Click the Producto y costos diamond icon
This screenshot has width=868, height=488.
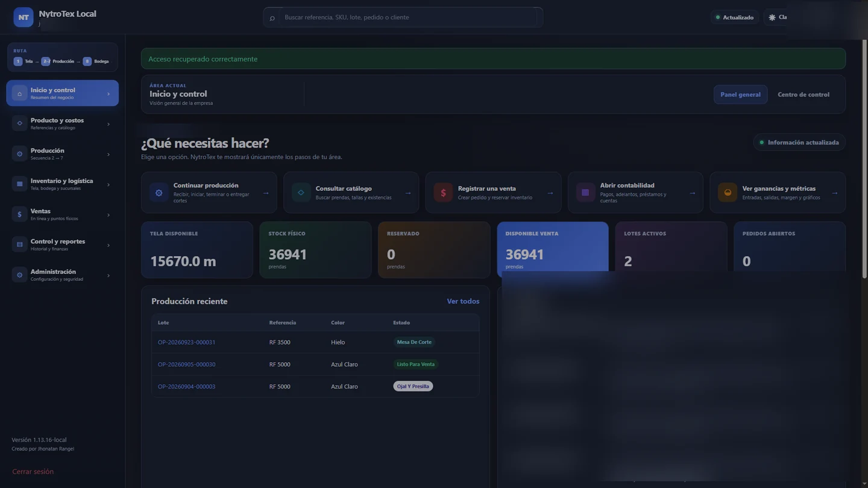pyautogui.click(x=19, y=124)
